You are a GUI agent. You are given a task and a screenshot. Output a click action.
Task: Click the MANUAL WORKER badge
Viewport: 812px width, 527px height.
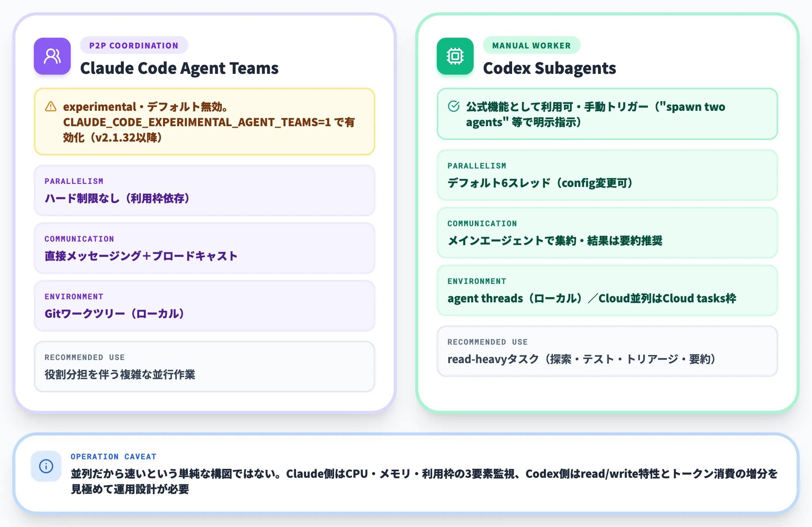[x=531, y=45]
